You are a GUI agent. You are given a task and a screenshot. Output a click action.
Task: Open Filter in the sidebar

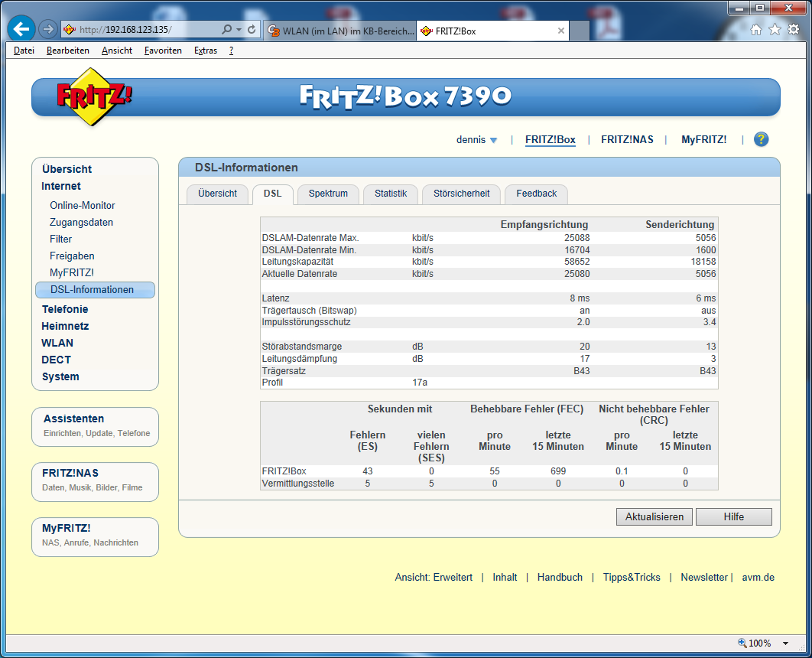pos(60,239)
